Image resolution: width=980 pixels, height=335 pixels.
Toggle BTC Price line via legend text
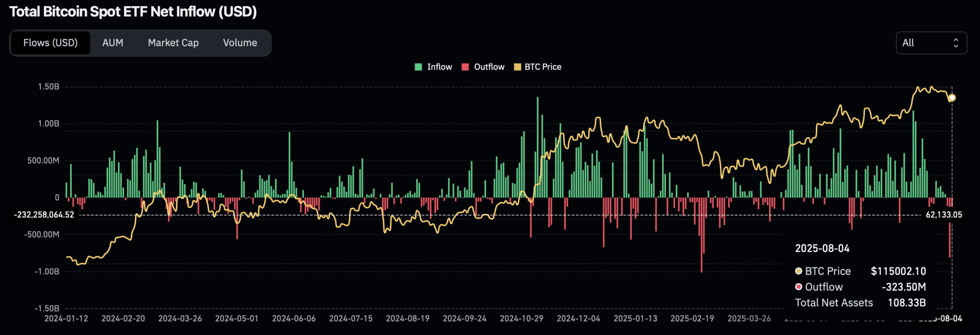[542, 67]
